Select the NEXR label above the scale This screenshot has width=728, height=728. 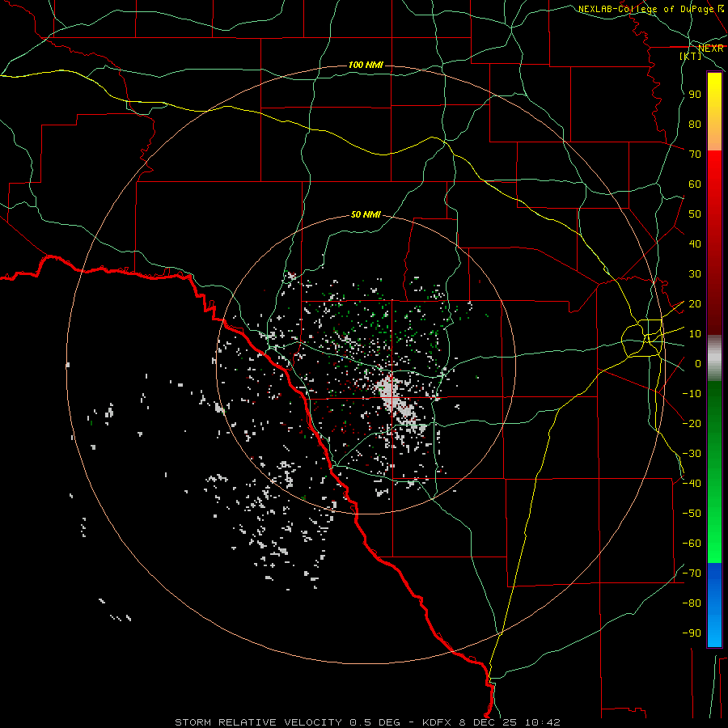[x=711, y=49]
